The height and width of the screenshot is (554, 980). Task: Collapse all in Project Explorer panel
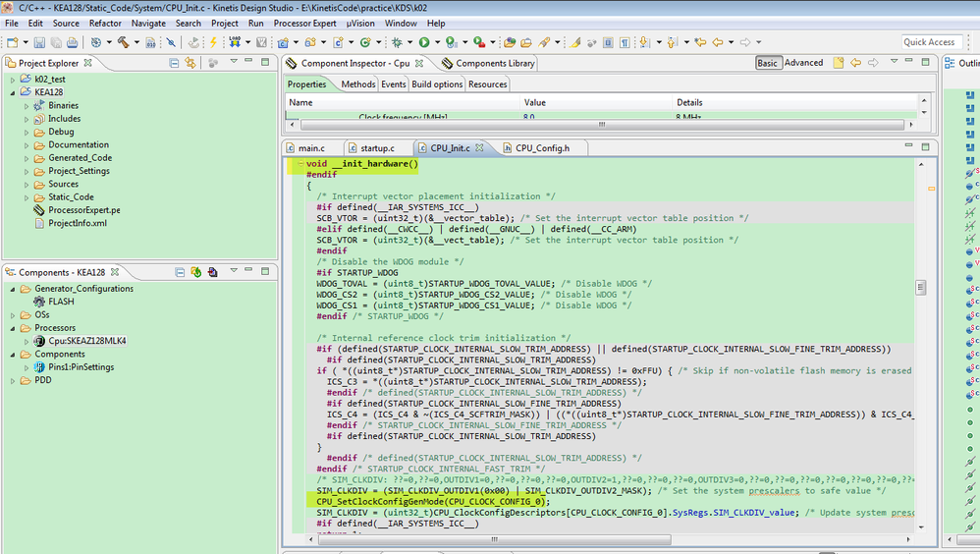point(174,63)
